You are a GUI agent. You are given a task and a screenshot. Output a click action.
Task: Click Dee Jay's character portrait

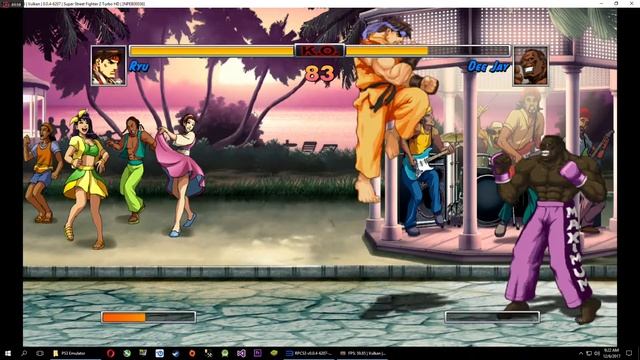coord(530,66)
